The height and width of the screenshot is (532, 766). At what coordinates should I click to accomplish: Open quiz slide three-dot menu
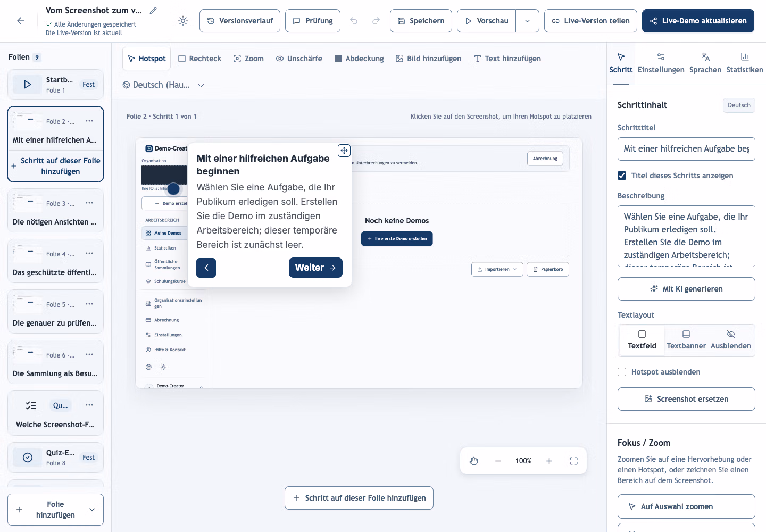(89, 405)
